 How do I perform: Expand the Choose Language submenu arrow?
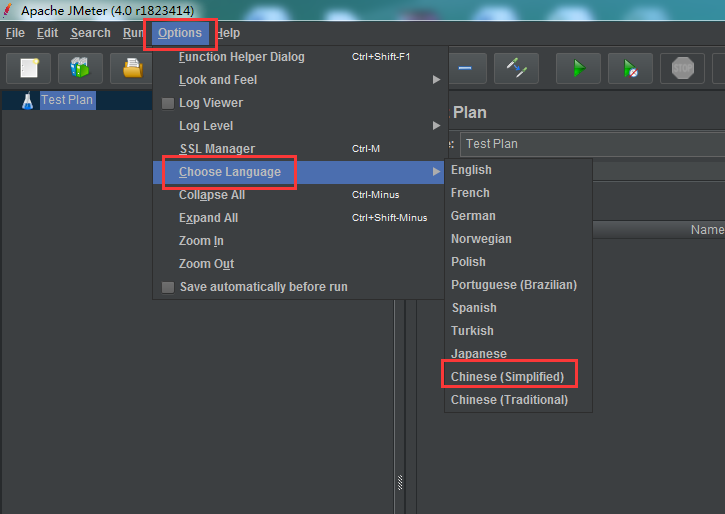point(436,171)
